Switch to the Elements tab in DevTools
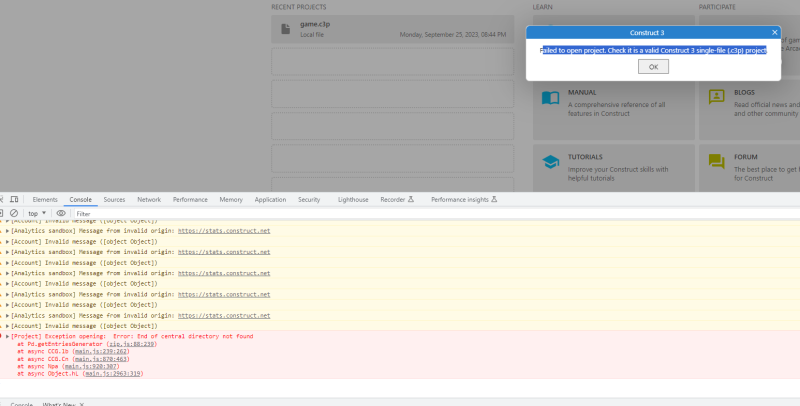Screen dimensions: 800x406 click(x=45, y=199)
